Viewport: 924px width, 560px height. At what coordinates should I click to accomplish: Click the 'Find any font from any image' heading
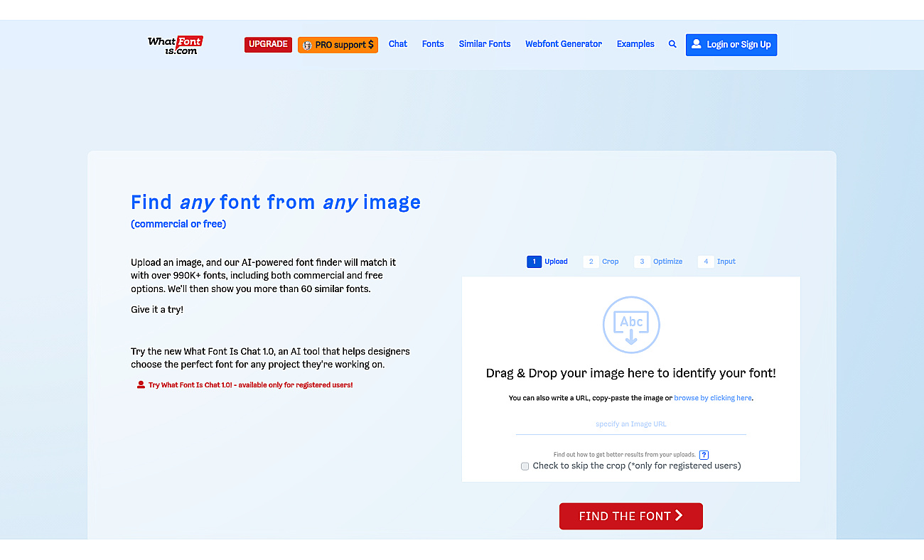(276, 203)
